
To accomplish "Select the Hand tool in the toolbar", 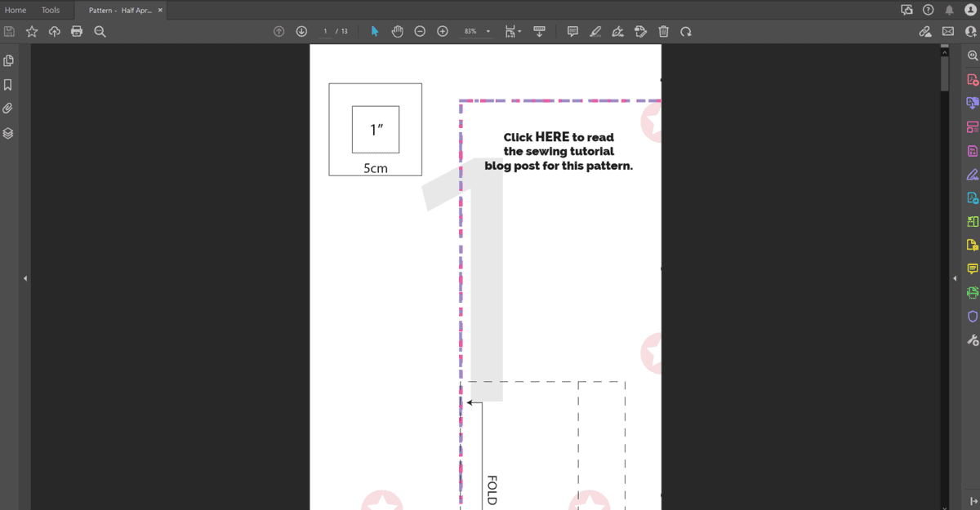I will [x=396, y=31].
